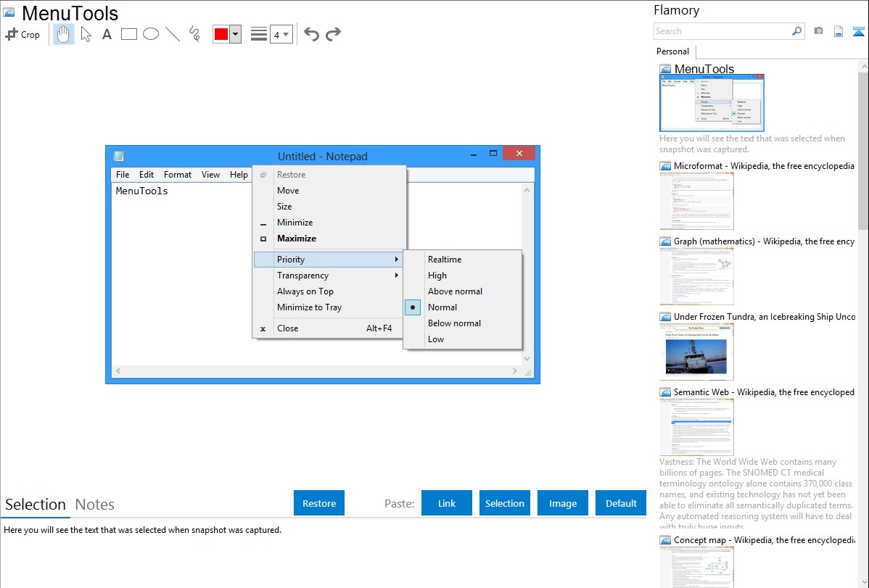The image size is (869, 588).
Task: Select the text annotation tool
Action: pyautogui.click(x=107, y=34)
